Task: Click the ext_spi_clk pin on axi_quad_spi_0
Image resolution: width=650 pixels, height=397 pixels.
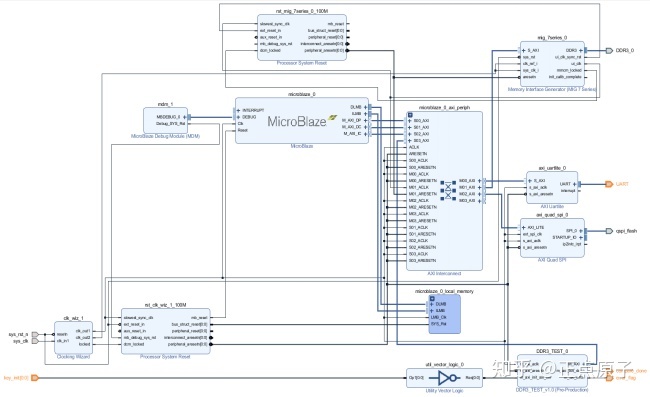Action: (532, 234)
